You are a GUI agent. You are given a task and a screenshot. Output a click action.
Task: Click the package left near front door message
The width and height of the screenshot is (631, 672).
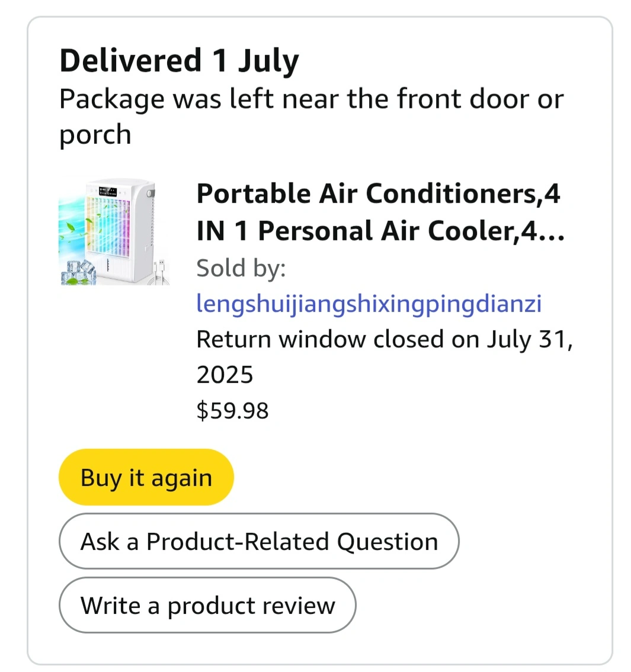(x=311, y=99)
